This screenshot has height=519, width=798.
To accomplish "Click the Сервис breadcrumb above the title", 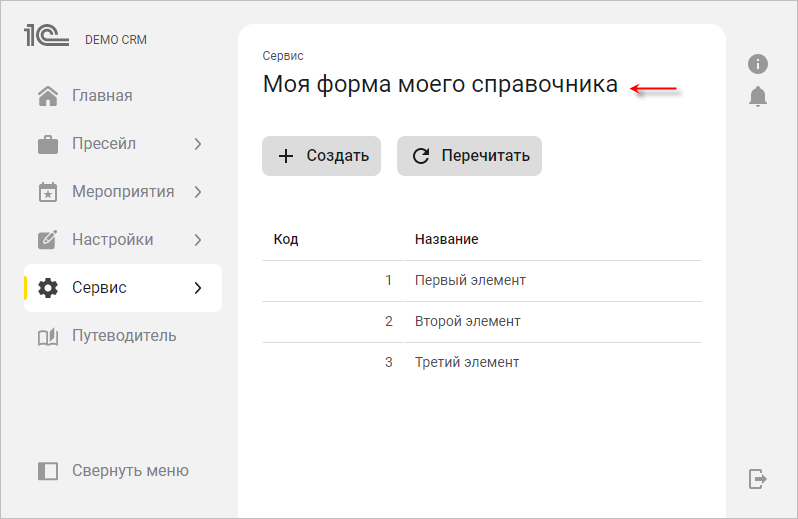I will pyautogui.click(x=283, y=56).
